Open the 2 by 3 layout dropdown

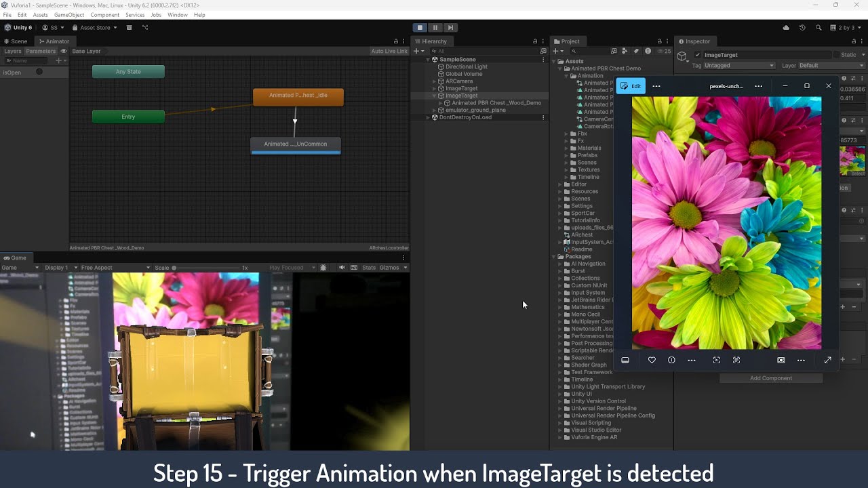846,28
